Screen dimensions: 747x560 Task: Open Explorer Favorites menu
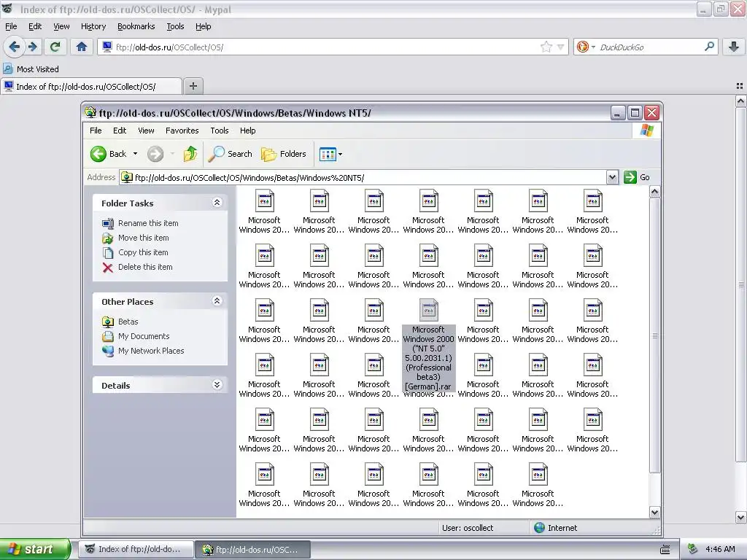point(182,131)
